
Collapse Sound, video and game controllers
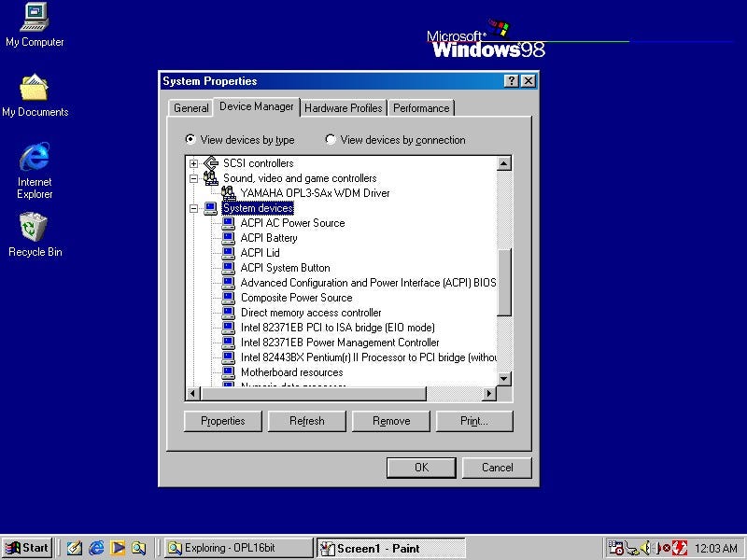[x=193, y=178]
